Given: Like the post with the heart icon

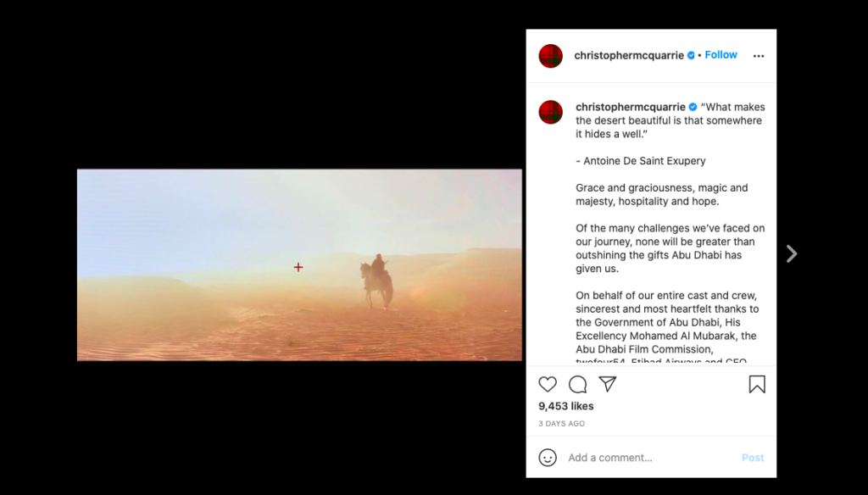Looking at the screenshot, I should point(548,384).
